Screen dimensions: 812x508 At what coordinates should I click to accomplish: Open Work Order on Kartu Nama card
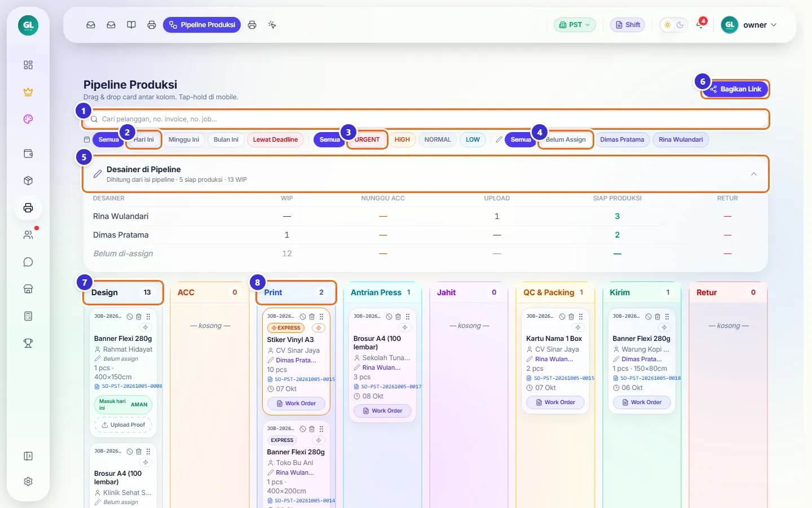555,402
